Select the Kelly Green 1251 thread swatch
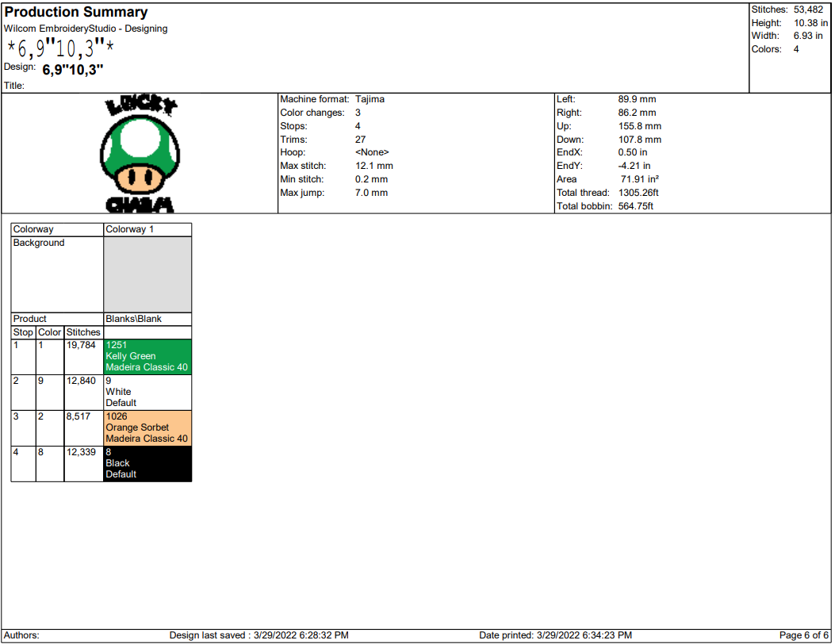Viewport: 835px width, 644px height. click(147, 356)
